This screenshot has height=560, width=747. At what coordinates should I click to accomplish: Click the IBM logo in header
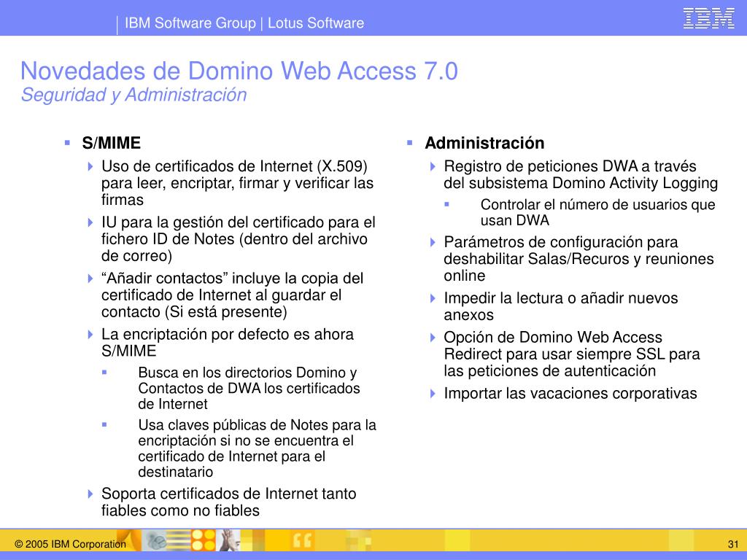point(709,18)
